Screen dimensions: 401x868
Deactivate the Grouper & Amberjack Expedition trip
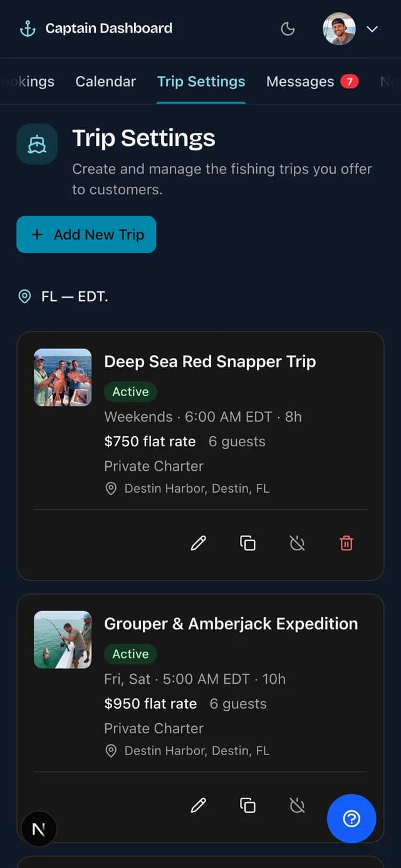[x=297, y=805]
